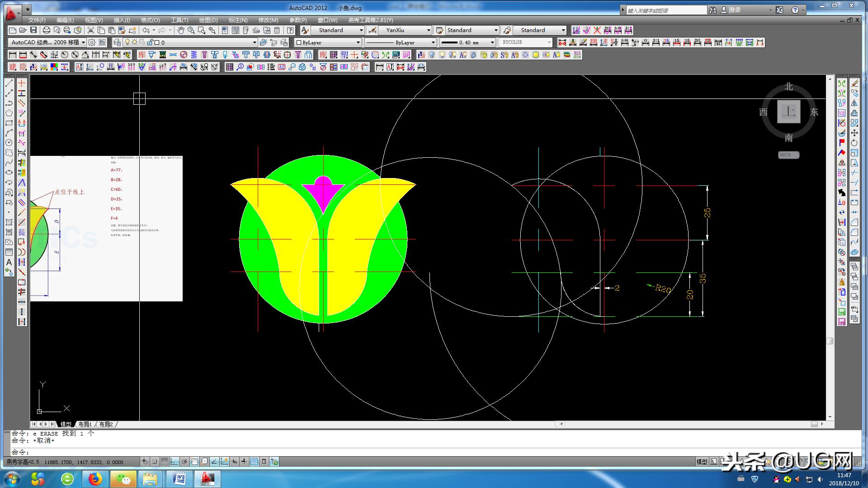Click the WCS button under the compass
868x488 pixels.
788,155
